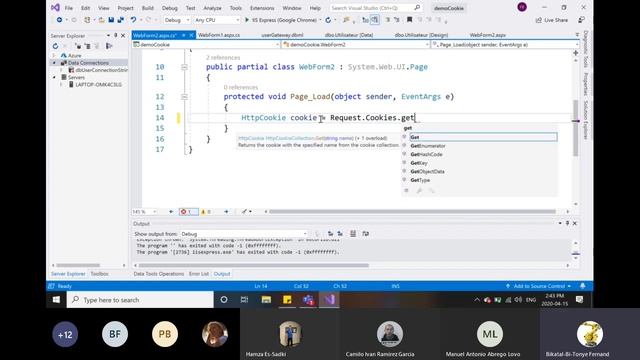
Task: Switch to the Toolbox tab
Action: click(99, 274)
